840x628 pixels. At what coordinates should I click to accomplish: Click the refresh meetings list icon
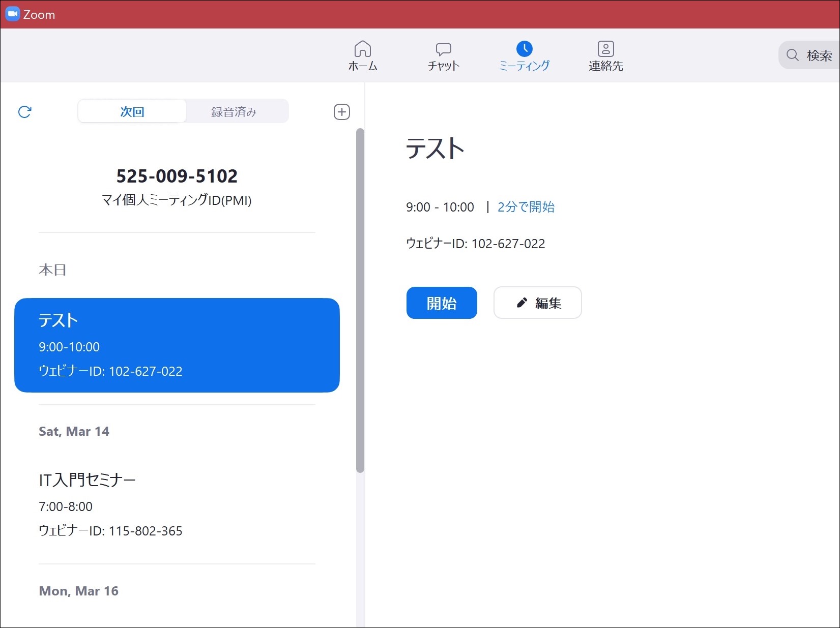tap(25, 112)
